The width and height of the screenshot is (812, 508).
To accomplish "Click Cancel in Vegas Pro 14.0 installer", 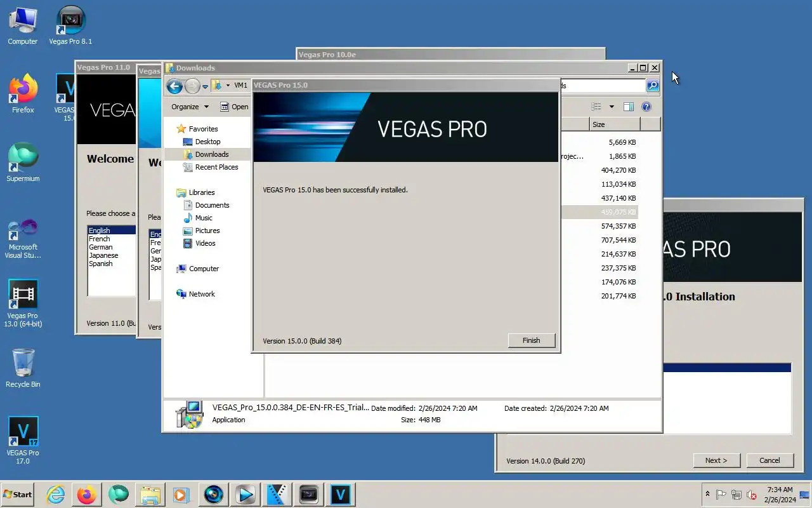I will [769, 460].
